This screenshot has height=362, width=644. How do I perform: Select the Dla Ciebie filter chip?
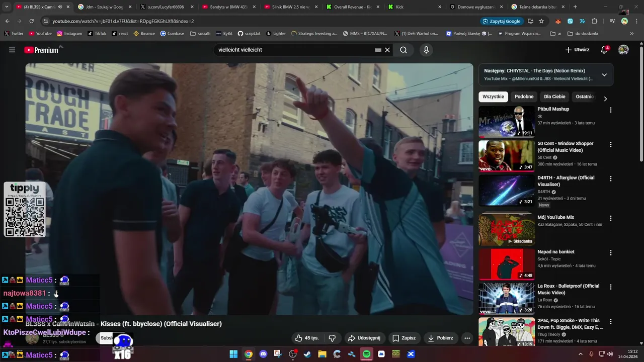[554, 97]
